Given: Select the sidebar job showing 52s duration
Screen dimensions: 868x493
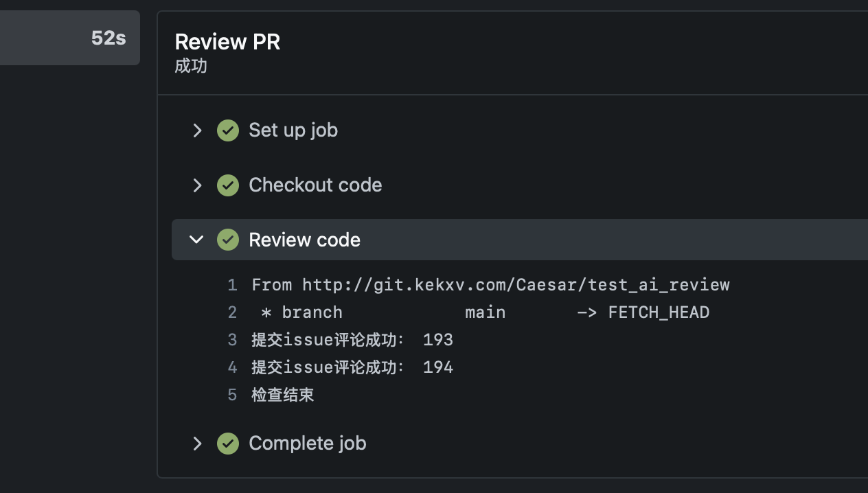Looking at the screenshot, I should coord(69,38).
